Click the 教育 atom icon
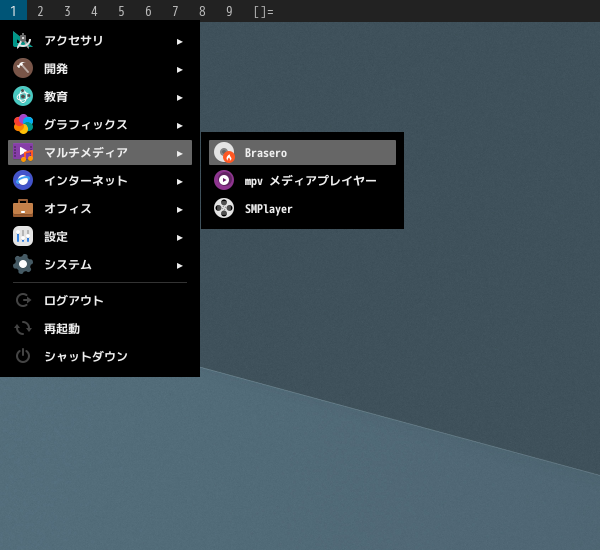Viewport: 600px width, 550px height. tap(23, 96)
